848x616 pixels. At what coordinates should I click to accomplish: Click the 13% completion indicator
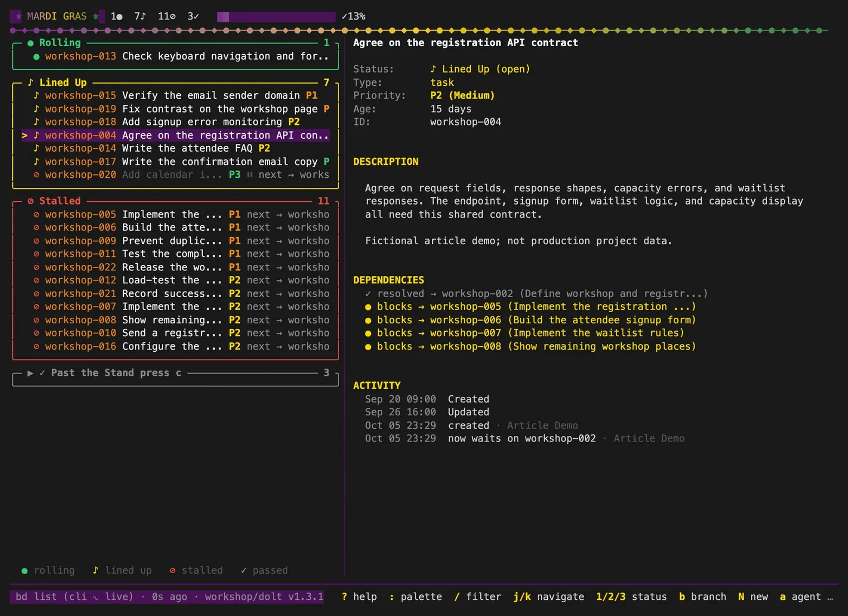pyautogui.click(x=353, y=17)
